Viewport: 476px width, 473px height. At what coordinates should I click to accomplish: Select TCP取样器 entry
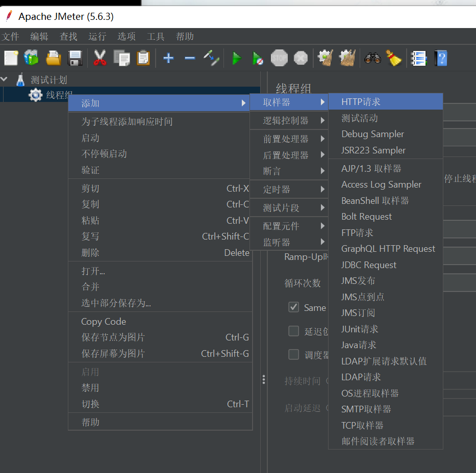(386, 425)
